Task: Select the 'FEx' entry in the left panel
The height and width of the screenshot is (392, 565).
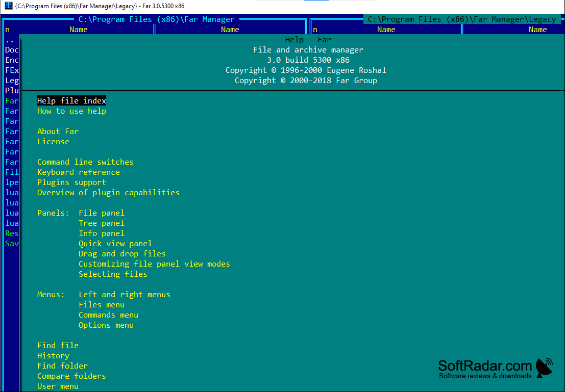Action: click(x=12, y=70)
